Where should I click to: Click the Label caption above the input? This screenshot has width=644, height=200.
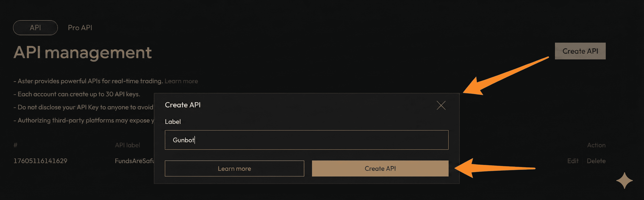point(173,122)
